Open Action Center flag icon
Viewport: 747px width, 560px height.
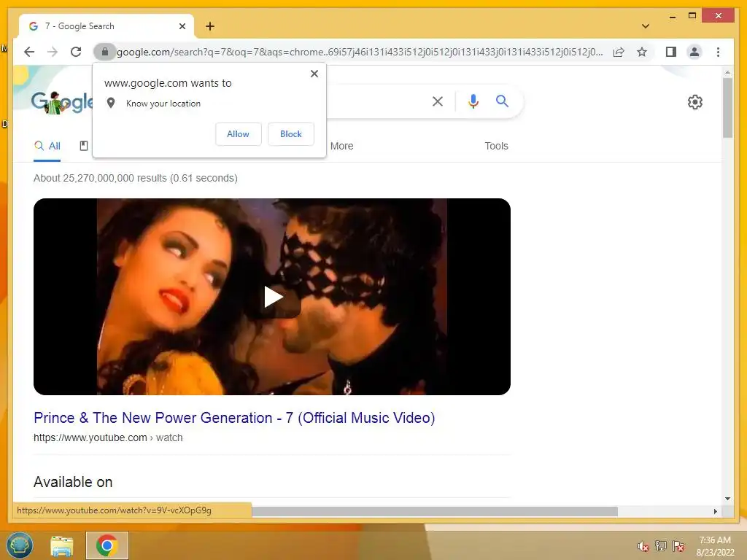click(678, 546)
